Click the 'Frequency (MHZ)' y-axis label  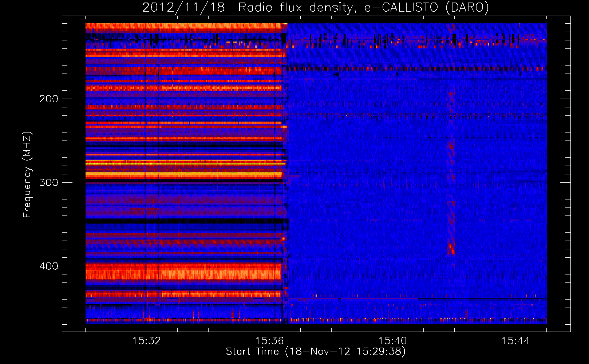click(x=27, y=175)
